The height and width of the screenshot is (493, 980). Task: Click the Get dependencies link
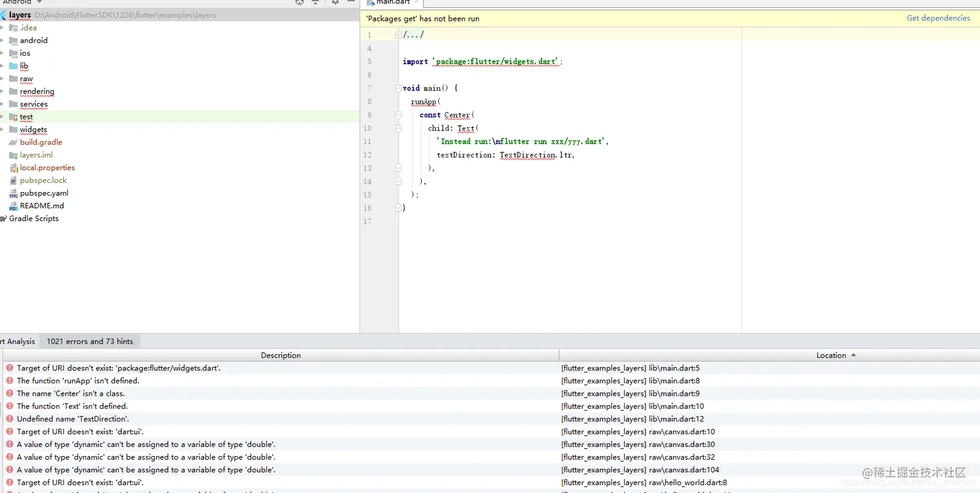click(938, 18)
